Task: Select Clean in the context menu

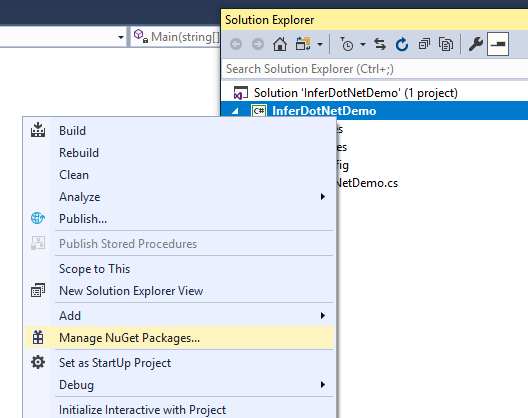Action: point(179,175)
